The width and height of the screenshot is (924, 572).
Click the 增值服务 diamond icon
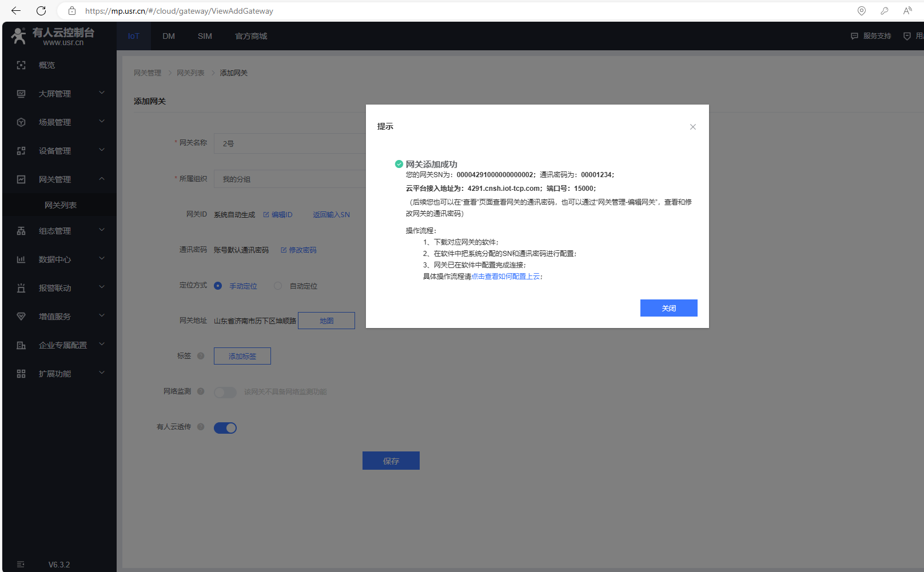[21, 317]
